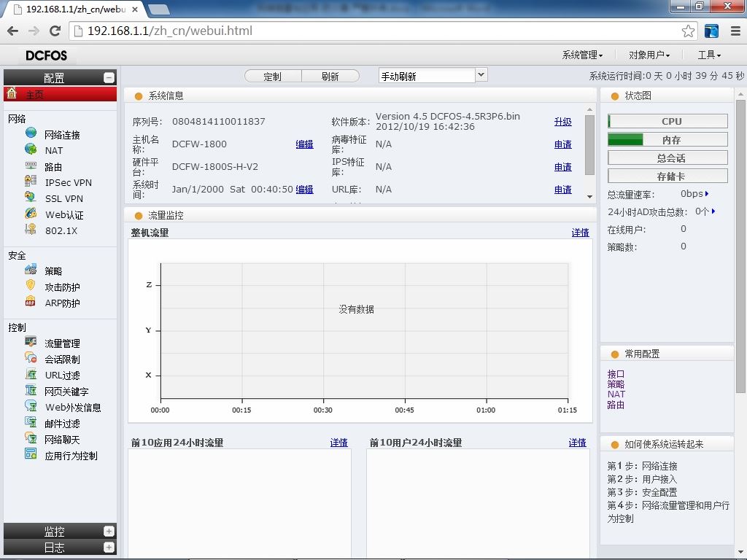Open the 对象用户 menu

coord(649,55)
